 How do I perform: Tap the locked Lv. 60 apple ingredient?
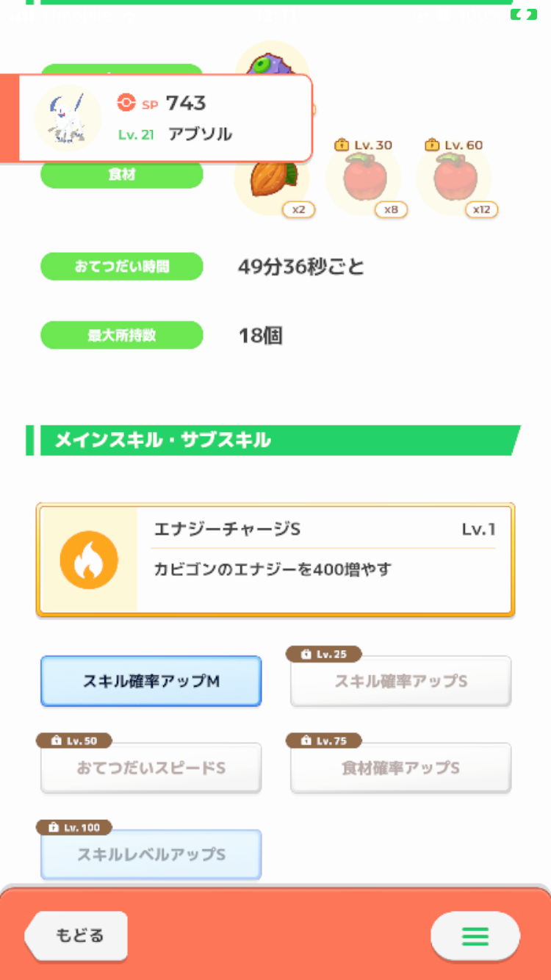[454, 179]
